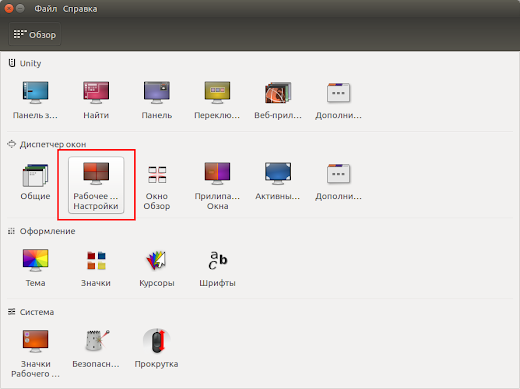520x389 pixels.
Task: Open Рабочее пространство Настройки icon
Action: pos(96,185)
